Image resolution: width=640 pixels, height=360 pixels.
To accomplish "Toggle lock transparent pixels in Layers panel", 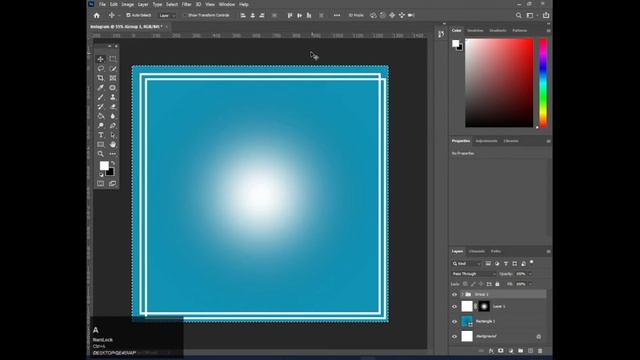I will tap(465, 284).
